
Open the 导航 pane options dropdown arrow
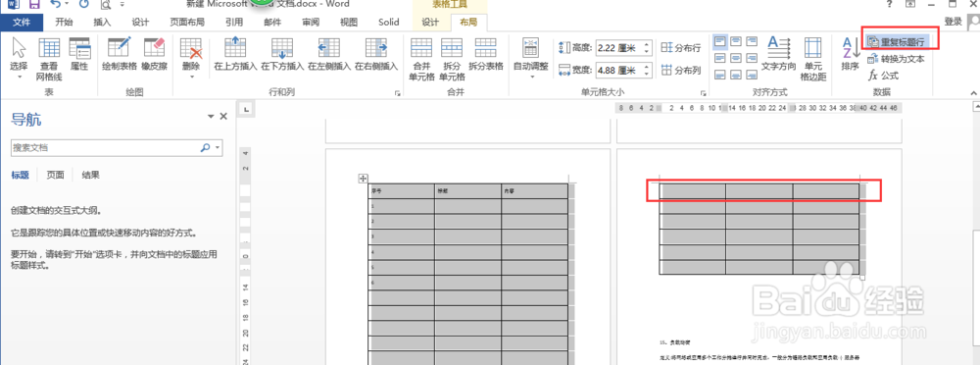pyautogui.click(x=211, y=117)
